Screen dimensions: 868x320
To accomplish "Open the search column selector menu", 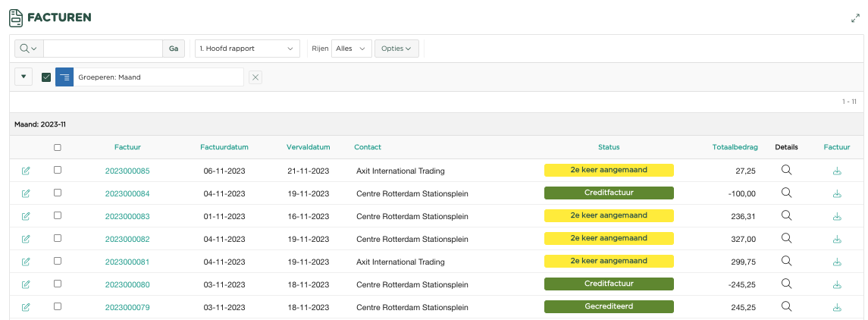I will click(x=29, y=49).
